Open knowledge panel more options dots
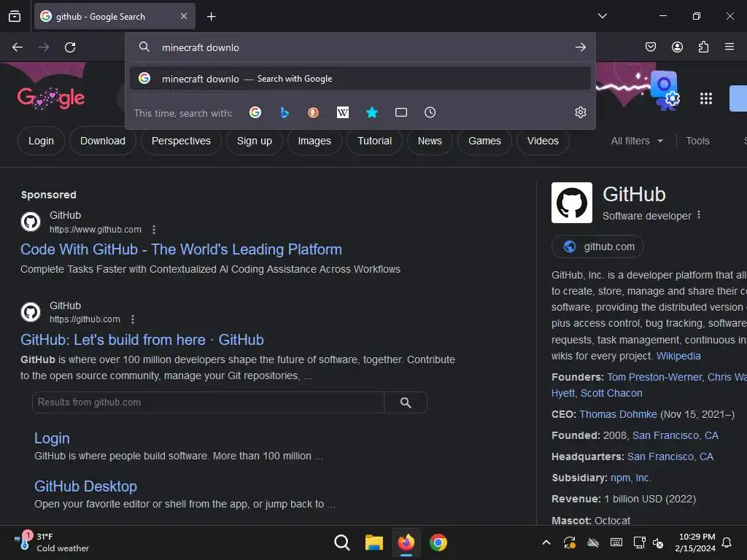 [x=698, y=215]
